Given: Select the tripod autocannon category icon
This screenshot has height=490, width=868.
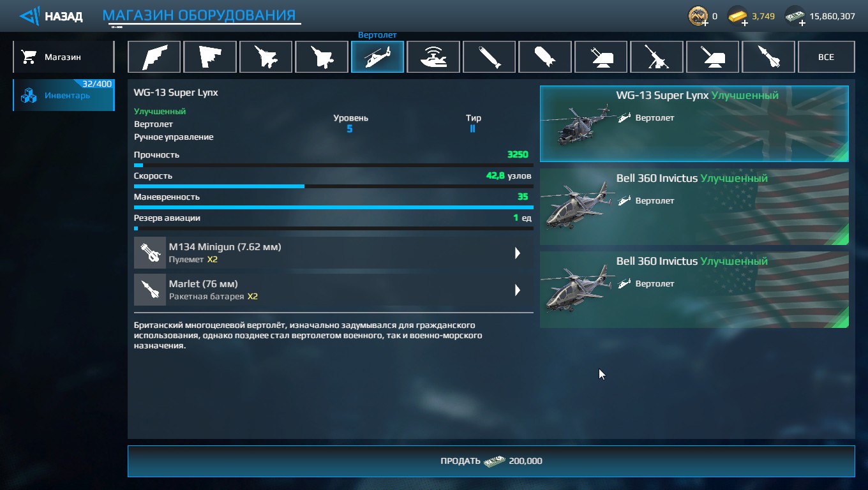Looking at the screenshot, I should (x=657, y=57).
